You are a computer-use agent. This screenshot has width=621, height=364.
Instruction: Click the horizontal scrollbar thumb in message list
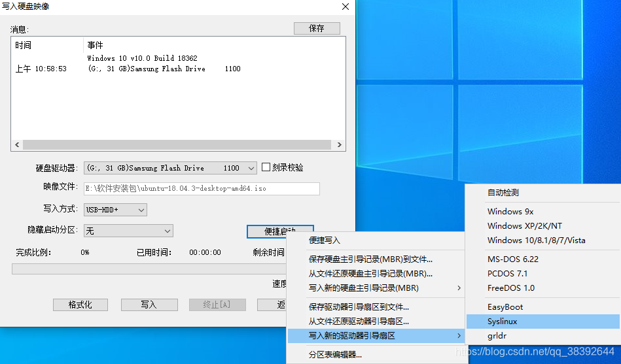[x=177, y=145]
